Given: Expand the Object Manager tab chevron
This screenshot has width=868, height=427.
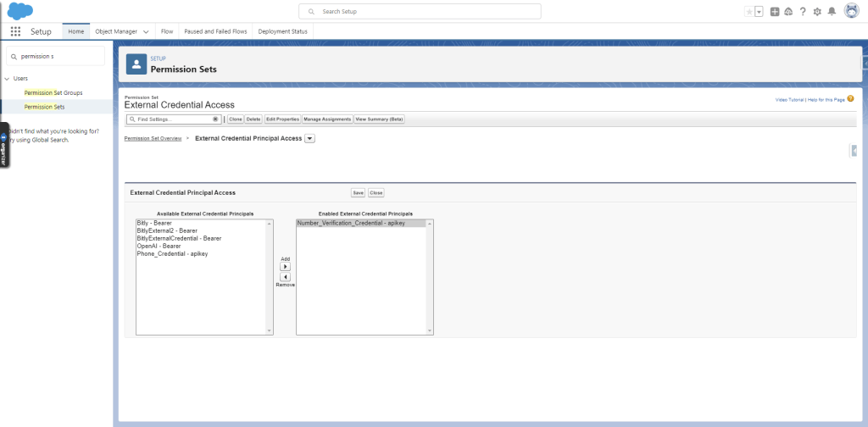Looking at the screenshot, I should tap(146, 32).
